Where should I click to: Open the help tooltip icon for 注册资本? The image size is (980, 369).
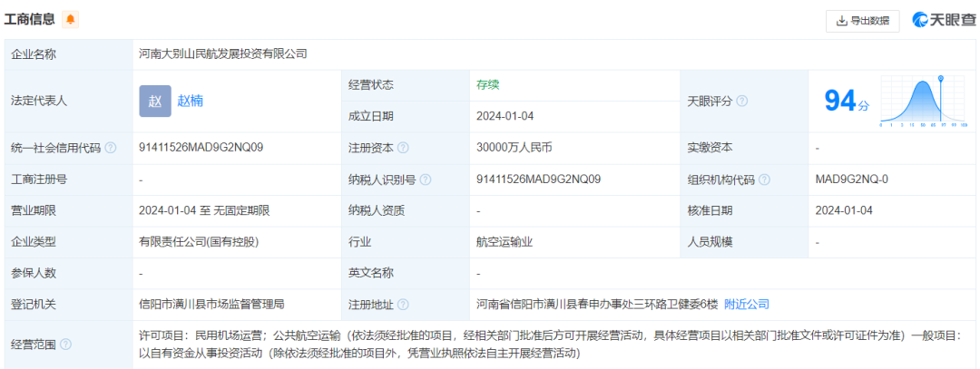click(x=403, y=148)
